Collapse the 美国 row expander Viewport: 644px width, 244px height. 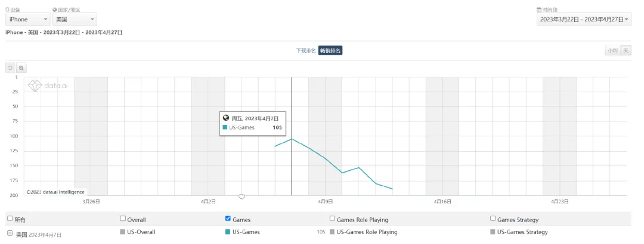point(10,233)
